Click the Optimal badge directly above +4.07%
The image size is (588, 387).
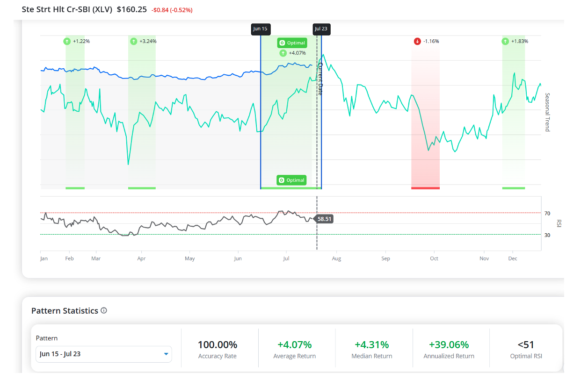(x=292, y=43)
